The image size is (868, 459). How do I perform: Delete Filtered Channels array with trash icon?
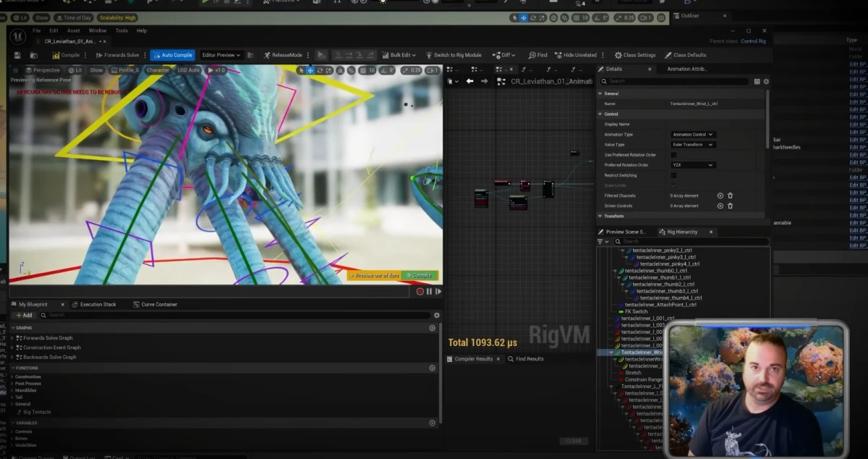tap(730, 195)
